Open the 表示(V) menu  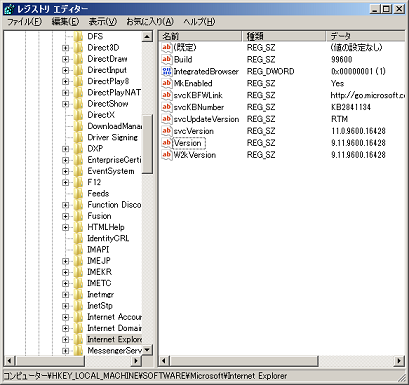click(102, 22)
